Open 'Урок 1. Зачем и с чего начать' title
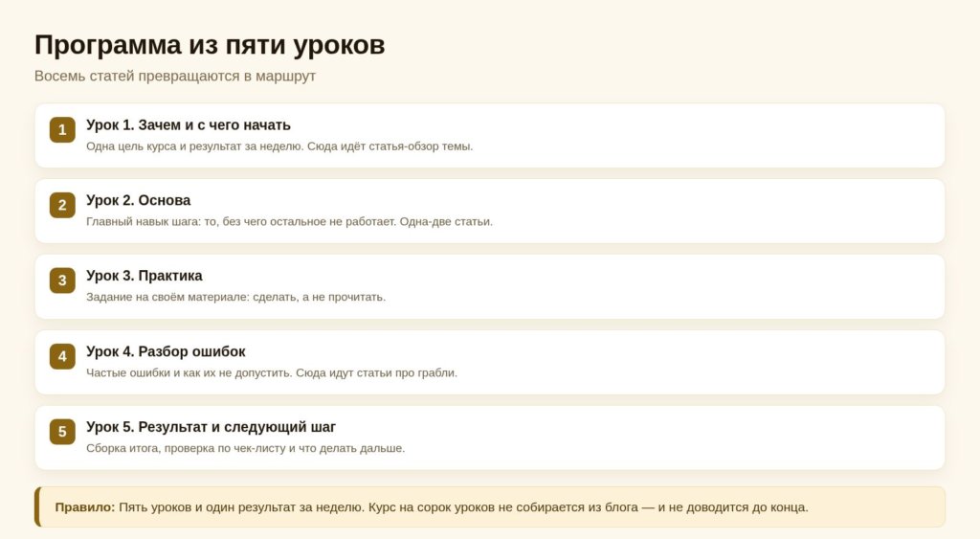 tap(189, 125)
